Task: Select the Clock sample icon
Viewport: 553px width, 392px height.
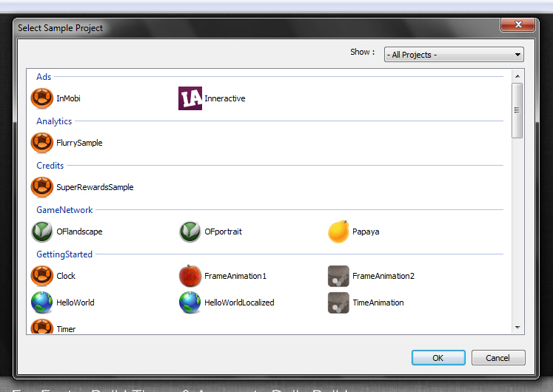Action: pyautogui.click(x=42, y=276)
